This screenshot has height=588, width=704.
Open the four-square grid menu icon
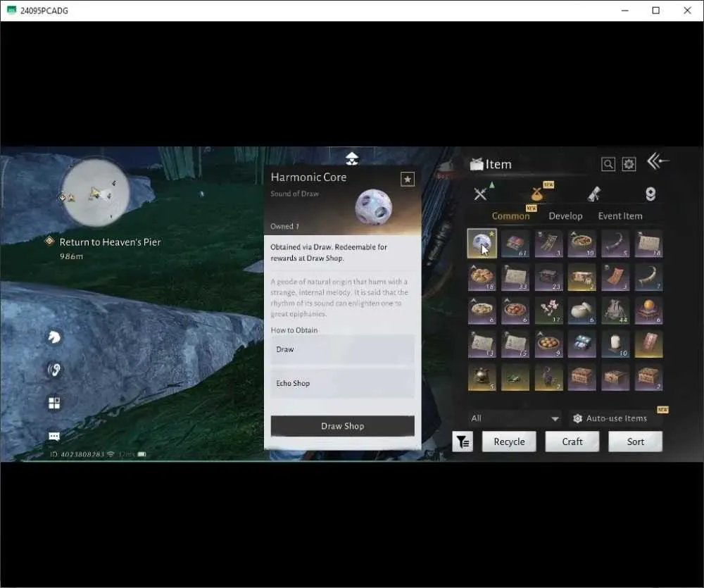(x=54, y=403)
